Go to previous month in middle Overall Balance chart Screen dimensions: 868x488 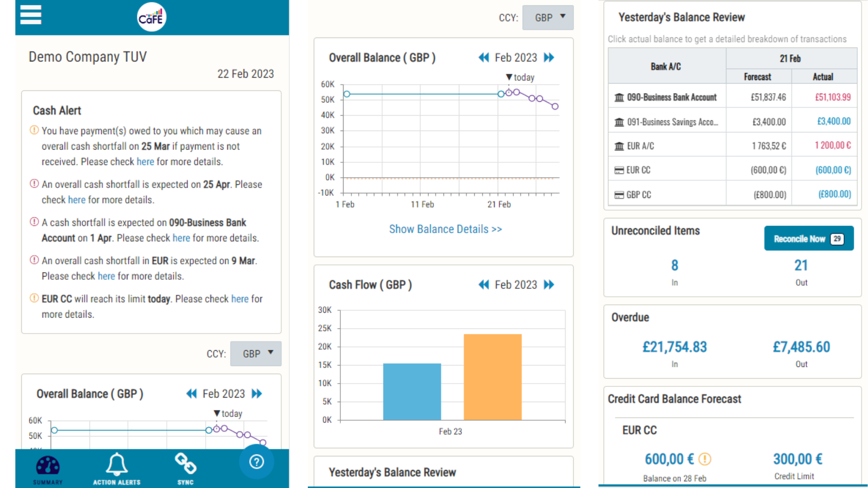pyautogui.click(x=484, y=57)
